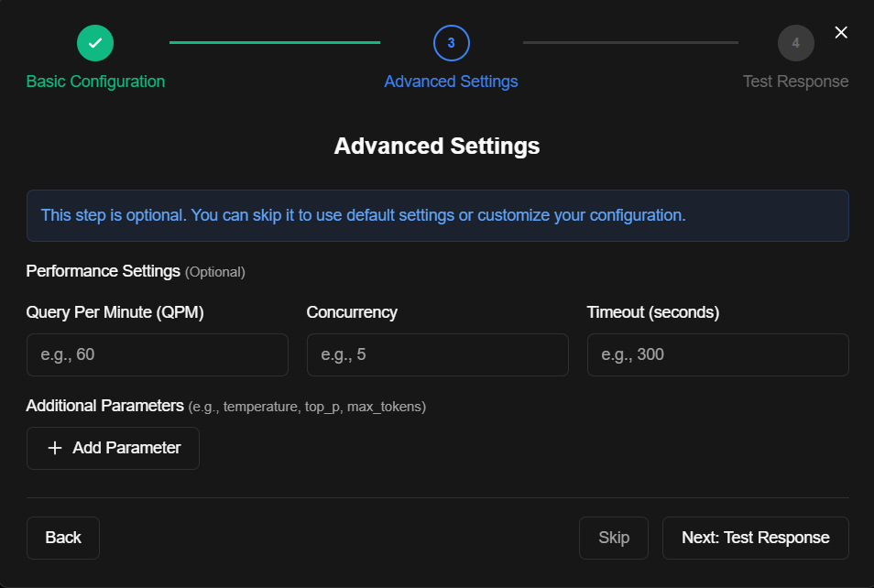The width and height of the screenshot is (874, 588).
Task: Click the Concurrency input box
Action: [437, 354]
